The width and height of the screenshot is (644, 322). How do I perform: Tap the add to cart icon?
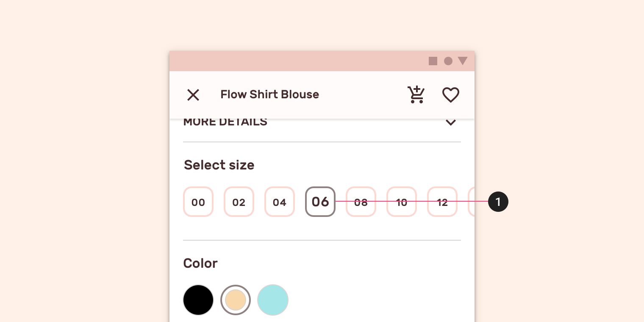pyautogui.click(x=416, y=95)
